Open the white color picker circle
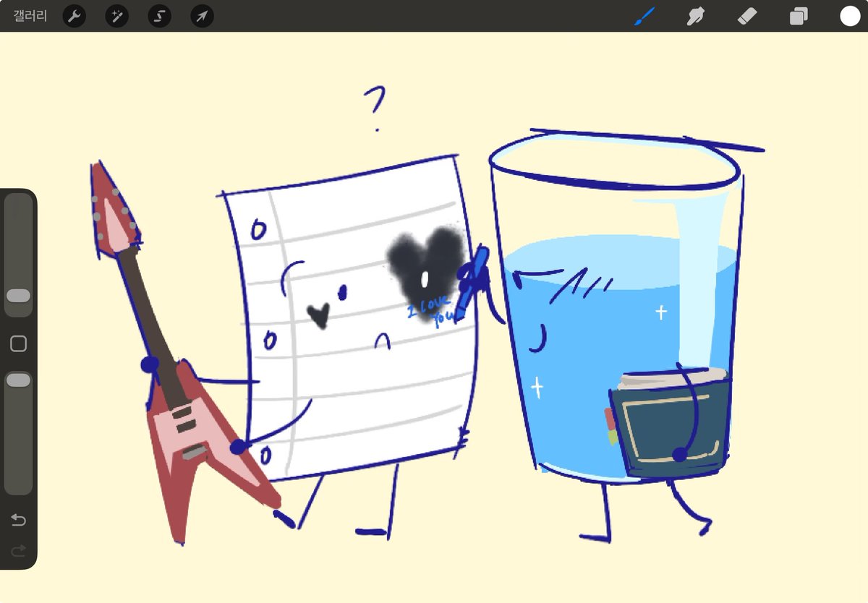The height and width of the screenshot is (603, 868). point(849,16)
